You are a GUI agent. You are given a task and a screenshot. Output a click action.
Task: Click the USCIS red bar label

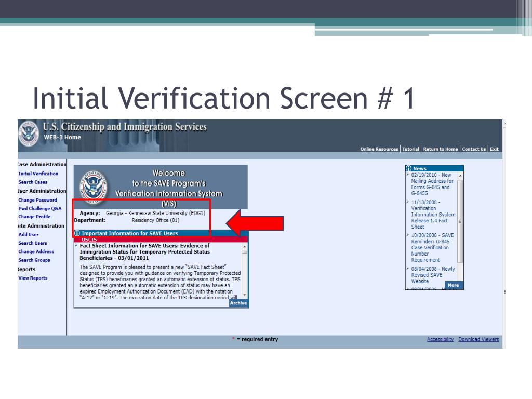(x=89, y=240)
